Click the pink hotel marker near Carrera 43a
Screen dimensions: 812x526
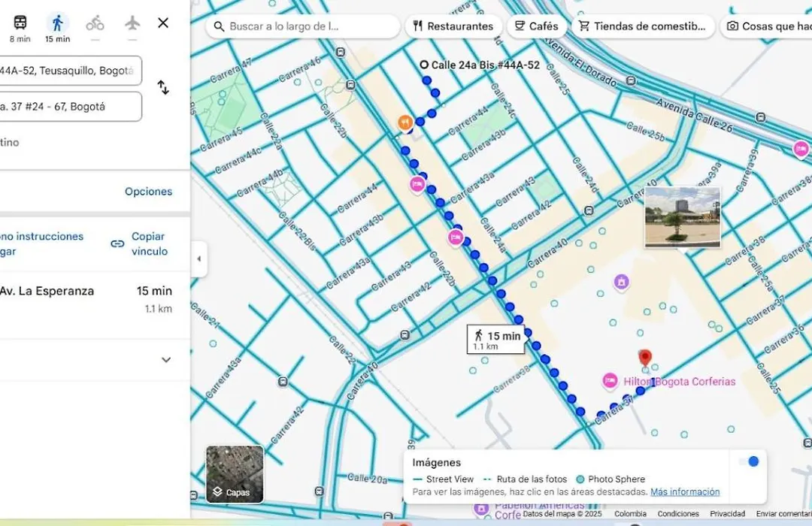417,184
